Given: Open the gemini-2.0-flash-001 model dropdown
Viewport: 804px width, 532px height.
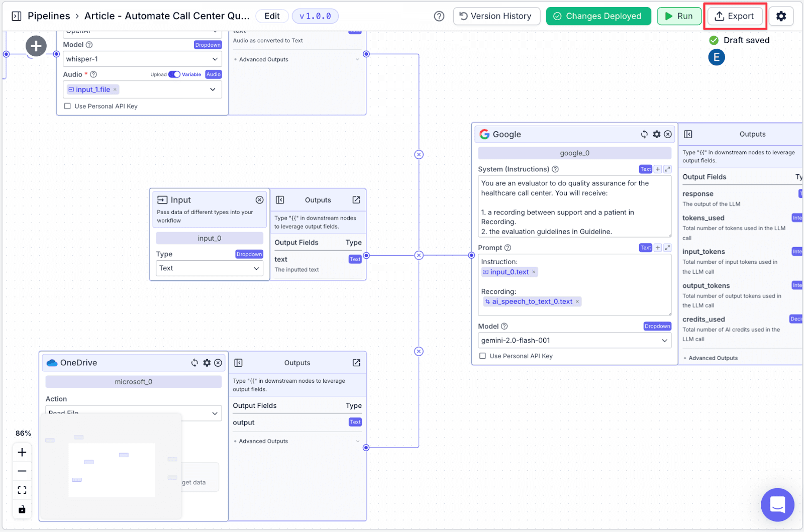Looking at the screenshot, I should coord(574,341).
